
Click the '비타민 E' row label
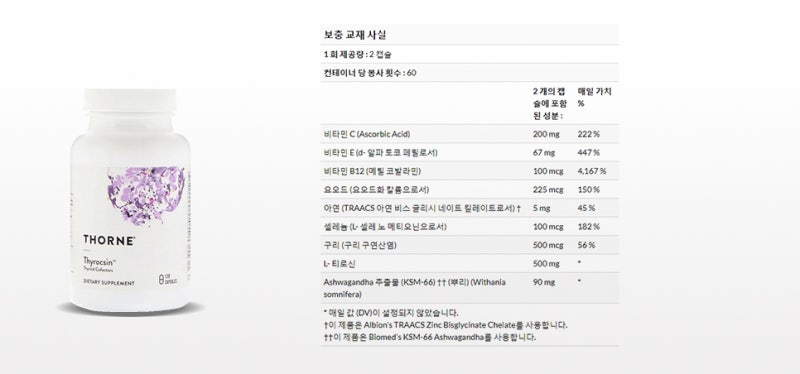[x=381, y=153]
